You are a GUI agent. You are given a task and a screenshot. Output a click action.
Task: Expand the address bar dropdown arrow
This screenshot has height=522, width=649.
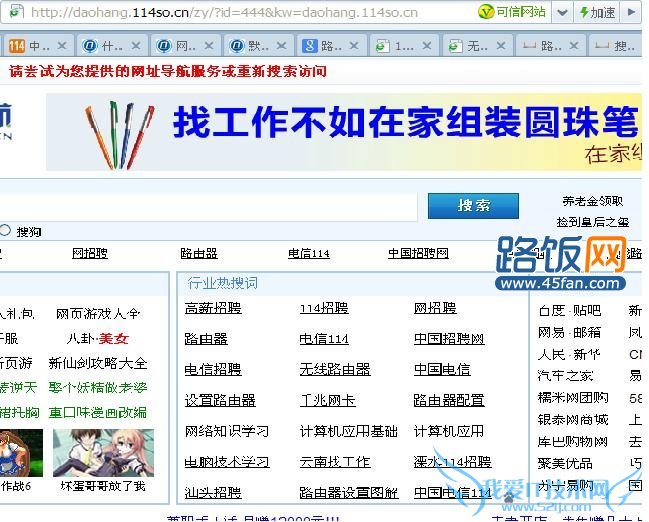coord(562,12)
